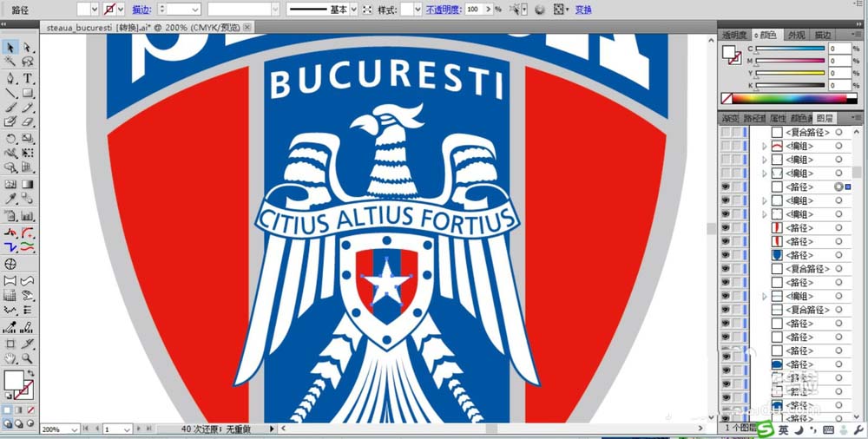Open the 变换 link
Viewport: 868px width, 439px height.
tap(583, 10)
